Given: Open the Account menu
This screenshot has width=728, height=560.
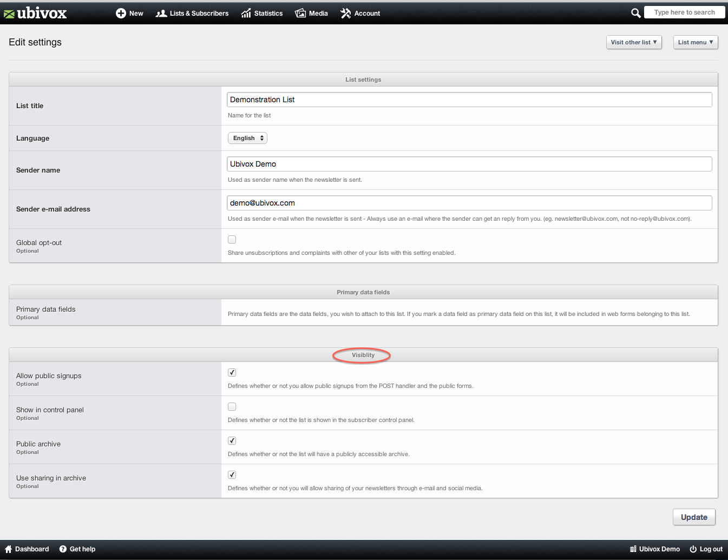Looking at the screenshot, I should (360, 14).
